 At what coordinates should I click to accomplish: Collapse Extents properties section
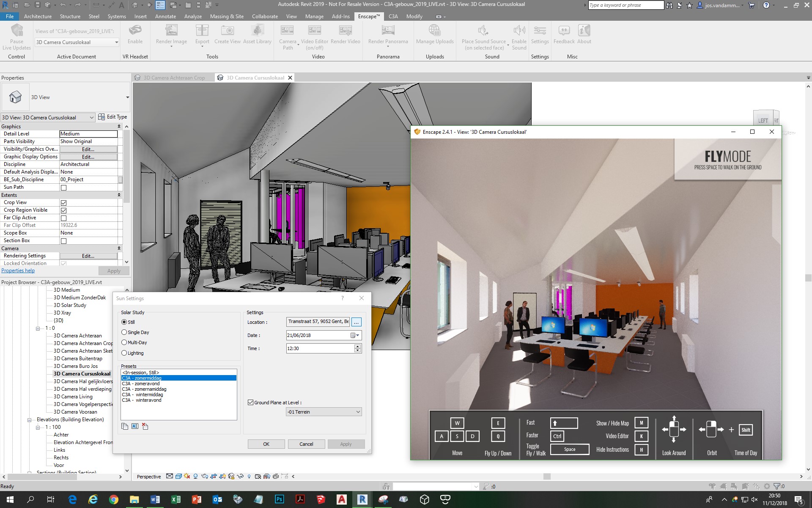point(119,195)
